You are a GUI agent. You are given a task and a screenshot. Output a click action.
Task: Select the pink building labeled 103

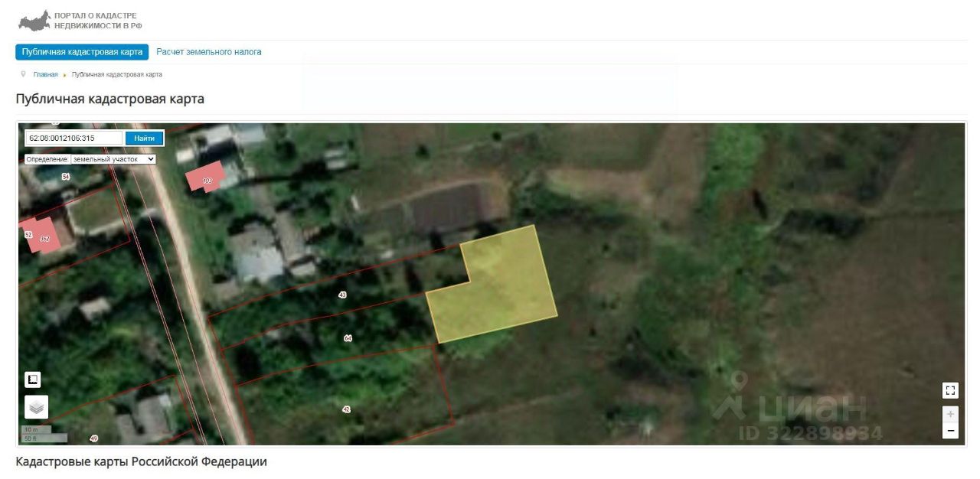(x=207, y=177)
